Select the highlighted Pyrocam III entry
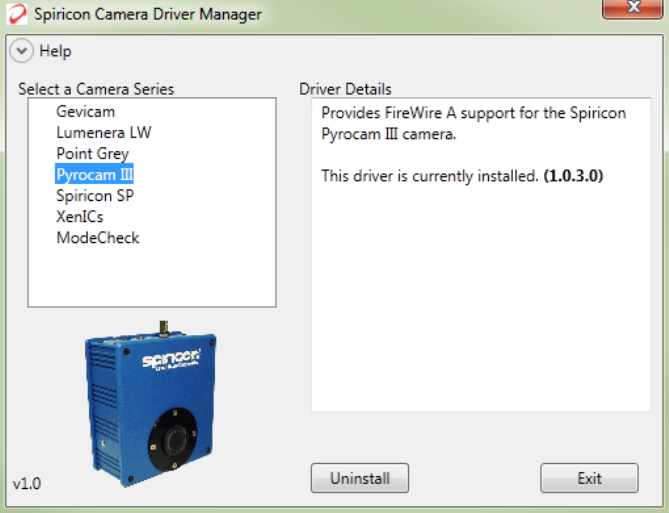Image resolution: width=669 pixels, height=513 pixels. point(95,174)
